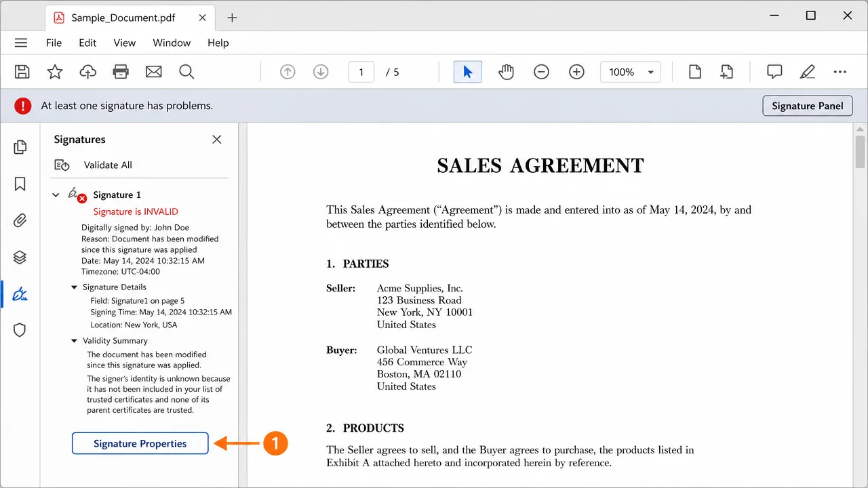868x488 pixels.
Task: Open the Attachments paperclip panel
Action: 20,220
